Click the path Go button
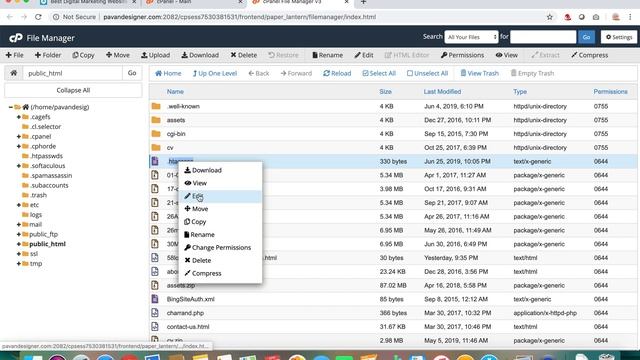 click(132, 73)
